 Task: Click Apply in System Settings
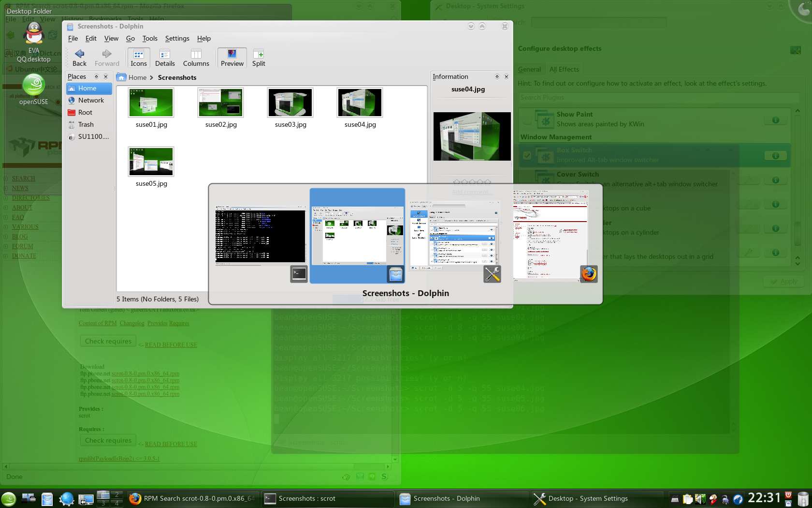pyautogui.click(x=783, y=282)
